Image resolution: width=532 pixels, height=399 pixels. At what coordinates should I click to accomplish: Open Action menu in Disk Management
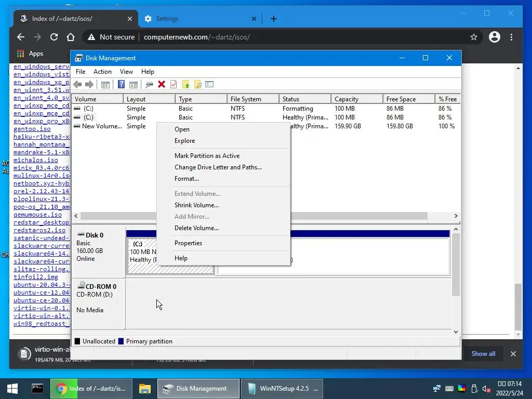pos(102,72)
